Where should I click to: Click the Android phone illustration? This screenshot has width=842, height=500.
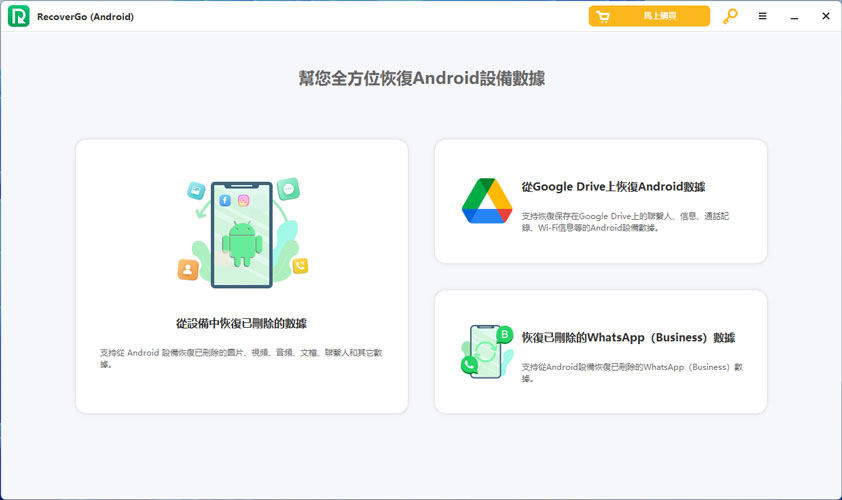pyautogui.click(x=242, y=233)
